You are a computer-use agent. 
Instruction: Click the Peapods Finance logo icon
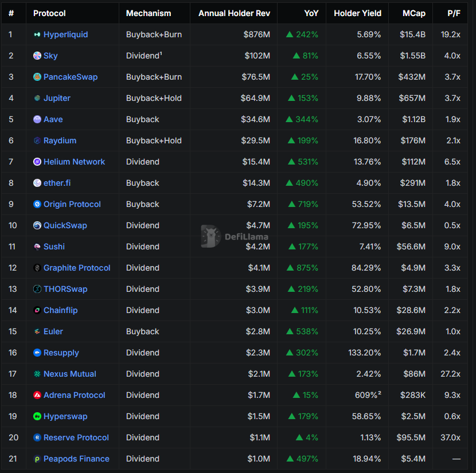(x=37, y=459)
